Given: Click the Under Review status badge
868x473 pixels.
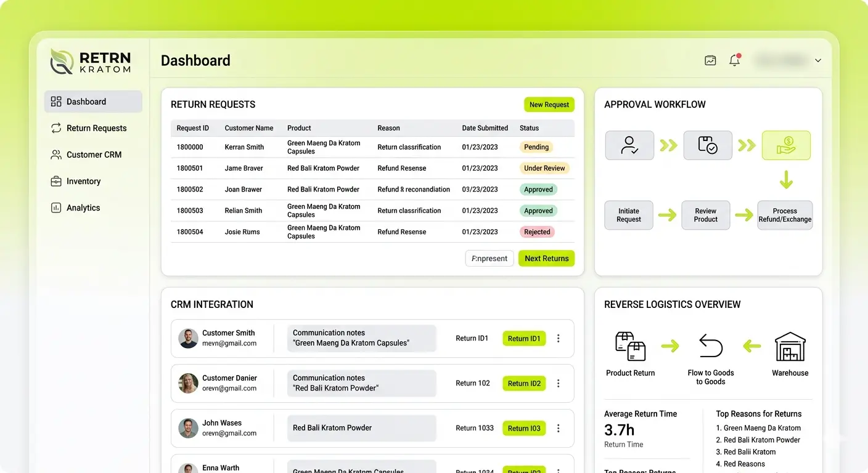Looking at the screenshot, I should click(544, 168).
